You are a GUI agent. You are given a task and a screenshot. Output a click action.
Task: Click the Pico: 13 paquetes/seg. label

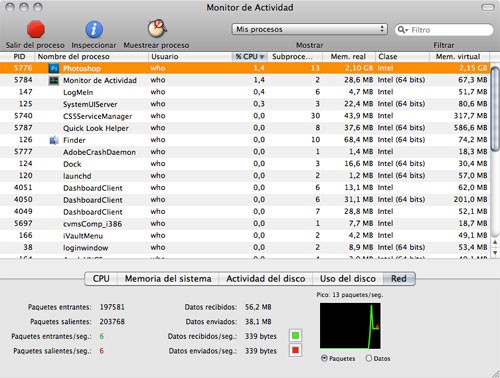tap(350, 295)
